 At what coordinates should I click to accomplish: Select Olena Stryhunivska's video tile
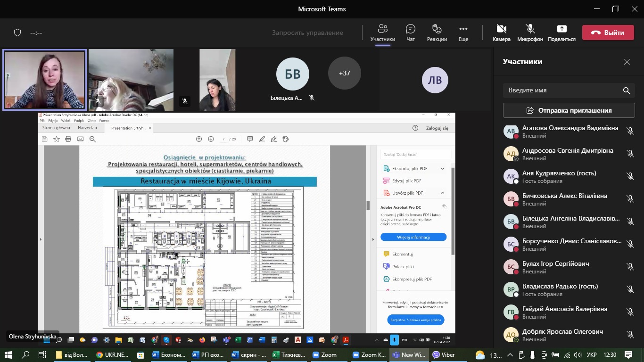45,80
